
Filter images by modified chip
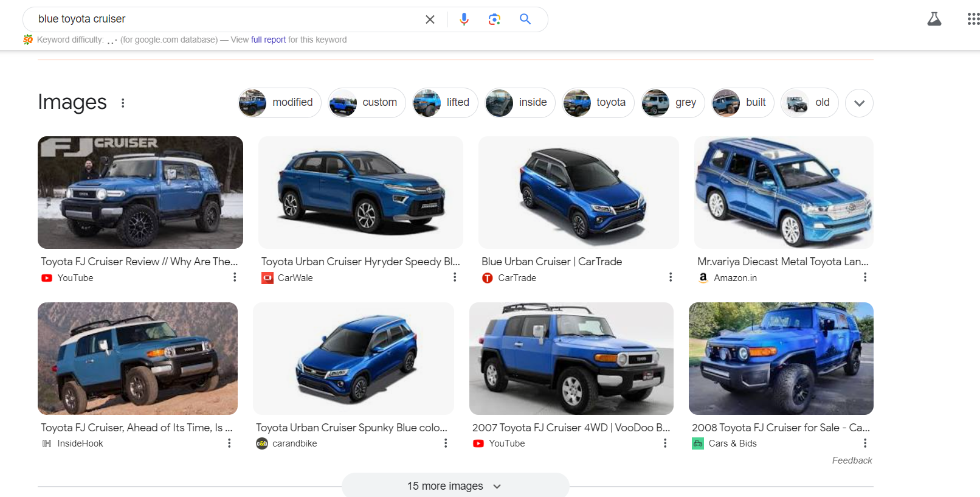pos(280,103)
